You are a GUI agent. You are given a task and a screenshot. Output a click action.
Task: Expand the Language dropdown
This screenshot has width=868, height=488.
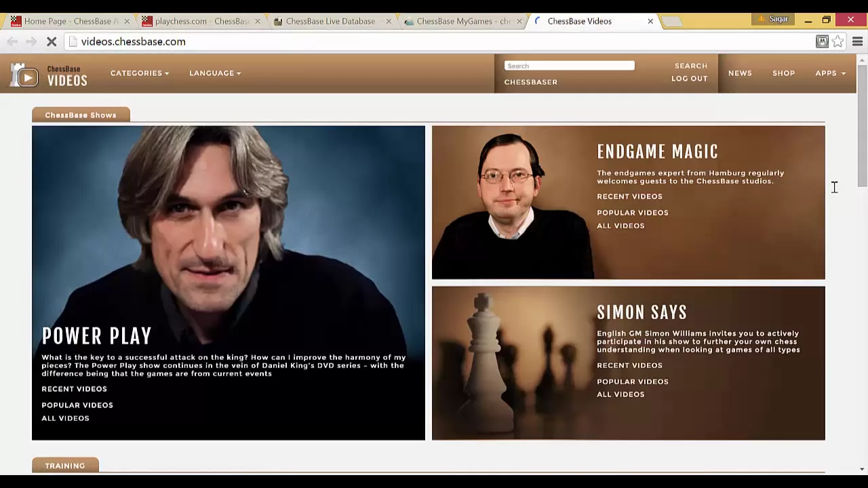[x=215, y=73]
